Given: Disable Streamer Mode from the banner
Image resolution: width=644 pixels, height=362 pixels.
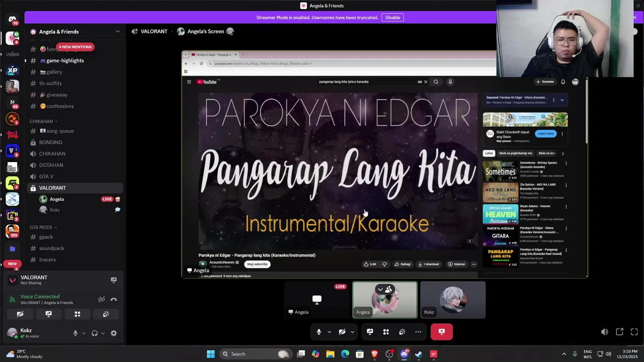Looking at the screenshot, I should (392, 18).
